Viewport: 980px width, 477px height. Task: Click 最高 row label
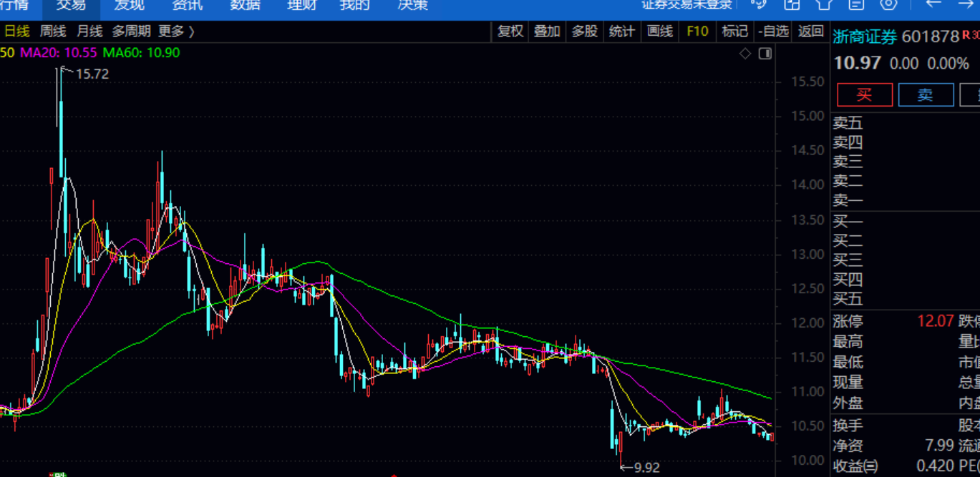point(848,343)
